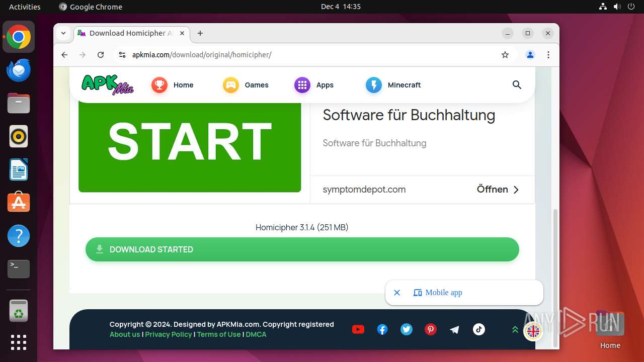The image size is (644, 362).
Task: Select the Home menu item
Action: [183, 85]
